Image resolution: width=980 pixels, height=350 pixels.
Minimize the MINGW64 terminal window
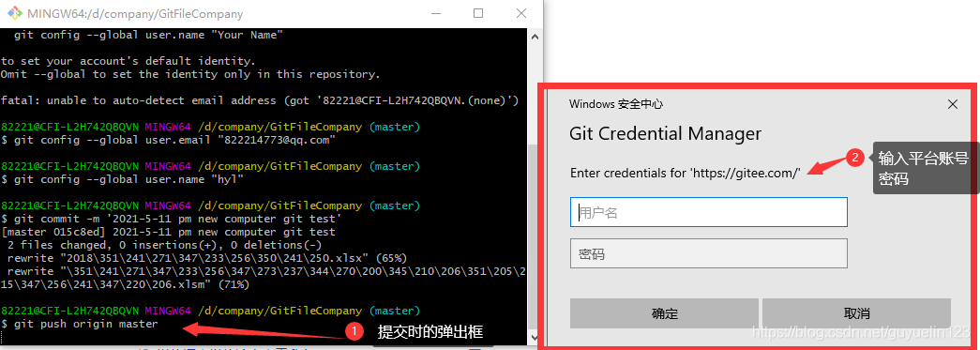coord(435,13)
